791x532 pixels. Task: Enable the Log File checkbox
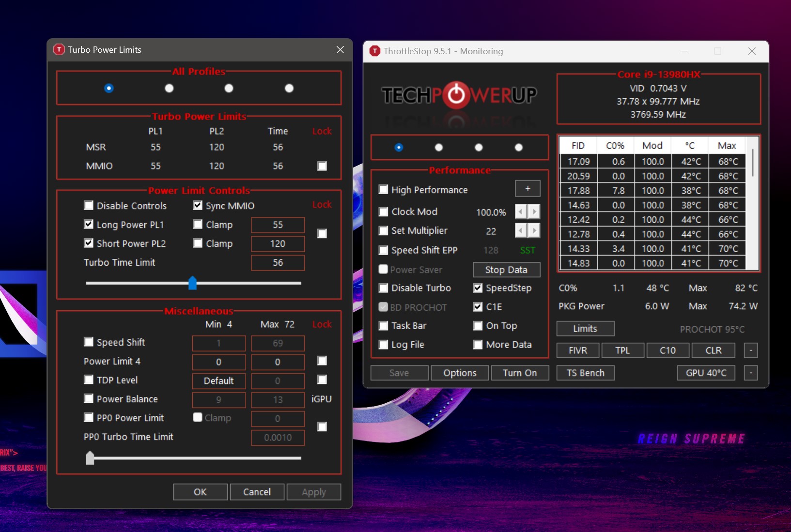coord(383,344)
